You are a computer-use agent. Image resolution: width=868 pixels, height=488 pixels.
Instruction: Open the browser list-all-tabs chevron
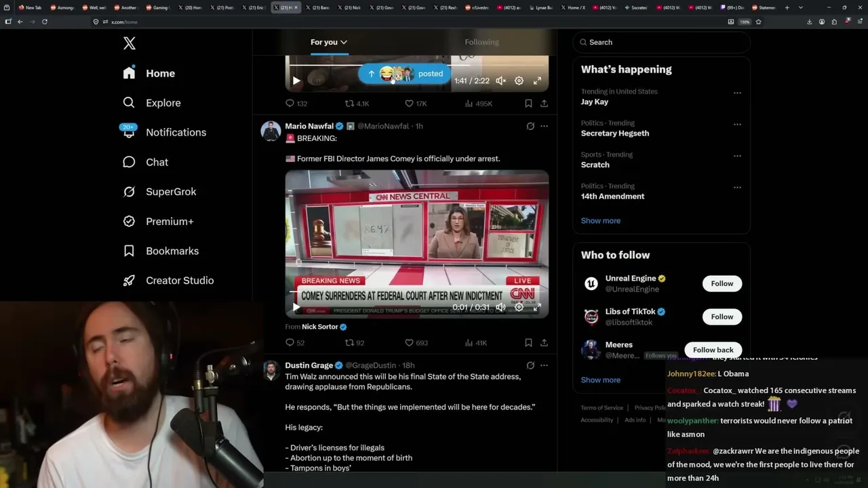(800, 7)
